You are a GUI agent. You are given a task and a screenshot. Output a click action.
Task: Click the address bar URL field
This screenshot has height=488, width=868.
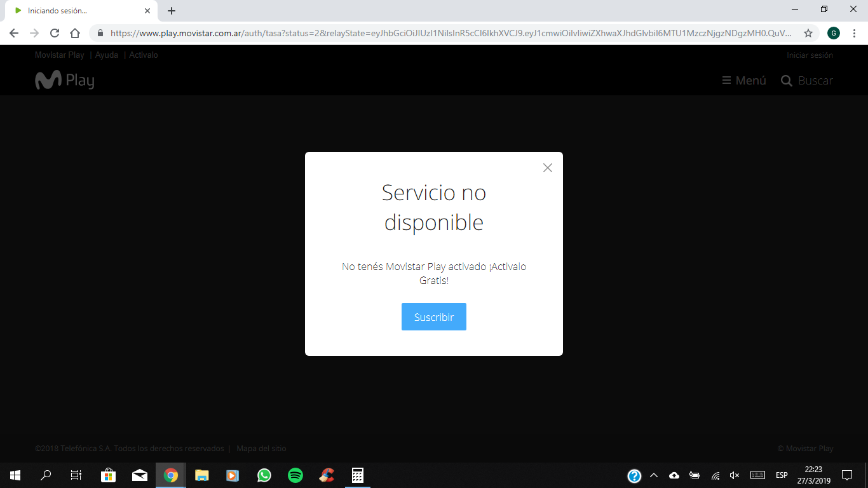pos(445,33)
